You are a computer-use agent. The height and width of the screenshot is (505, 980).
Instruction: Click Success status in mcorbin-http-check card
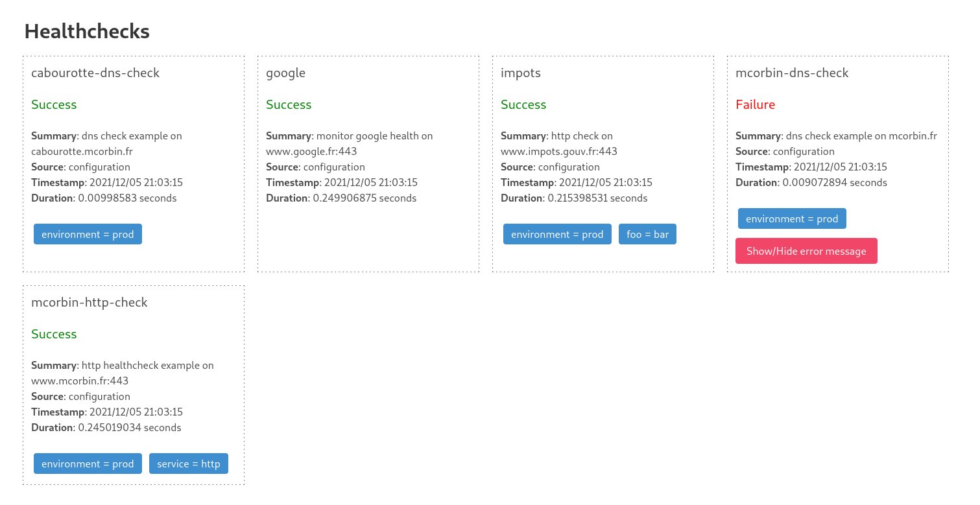54,334
